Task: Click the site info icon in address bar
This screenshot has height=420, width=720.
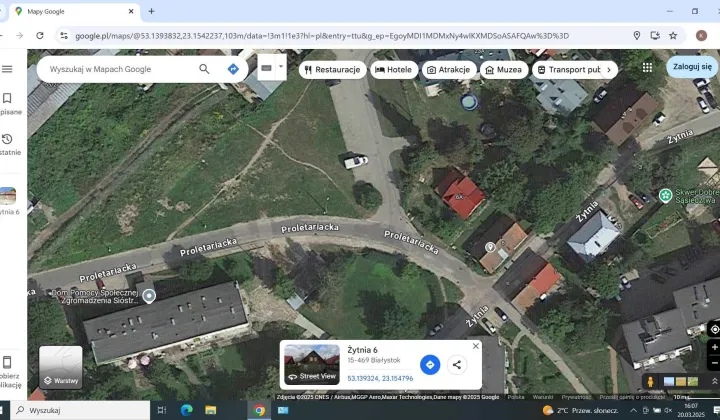Action: pos(64,36)
